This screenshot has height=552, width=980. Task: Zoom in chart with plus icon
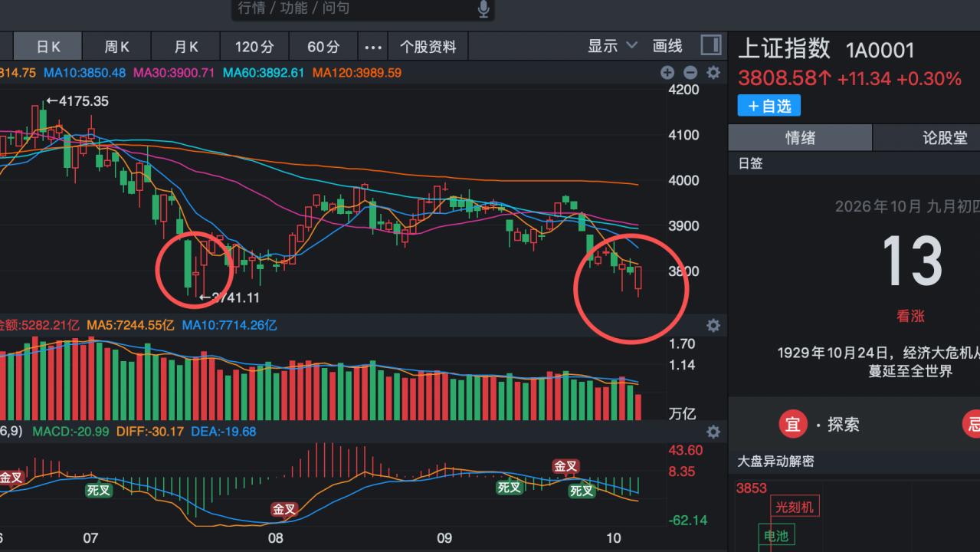(667, 73)
